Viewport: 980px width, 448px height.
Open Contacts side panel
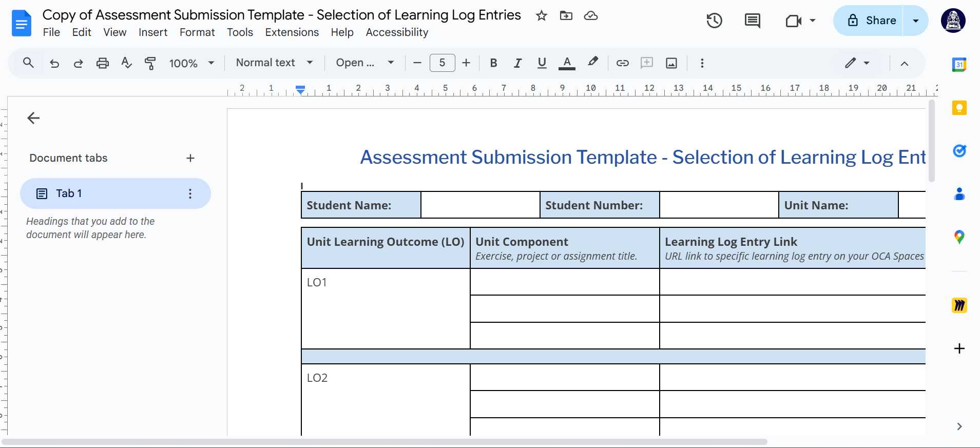[959, 194]
